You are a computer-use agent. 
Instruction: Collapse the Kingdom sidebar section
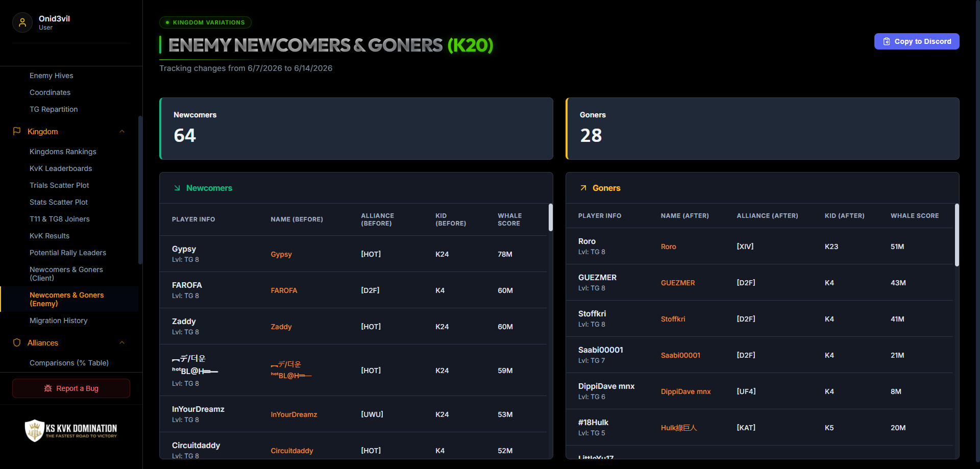click(122, 131)
